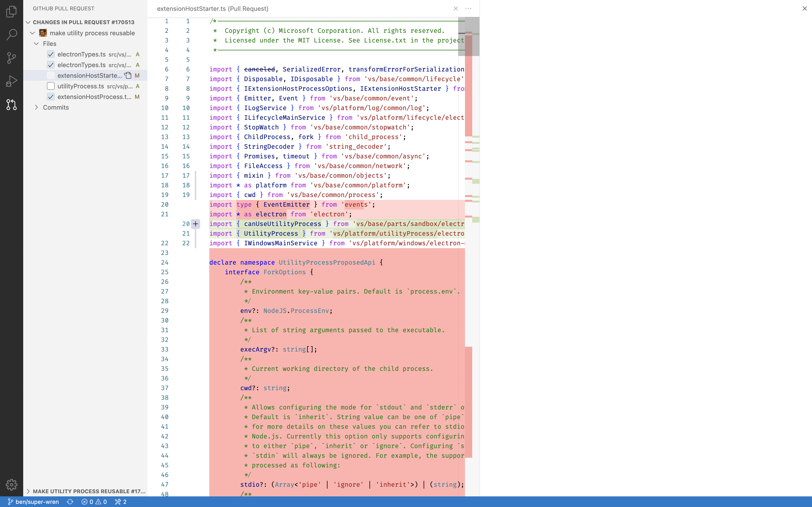The width and height of the screenshot is (812, 507).
Task: Select the GitHub Pull Requests sidebar icon
Action: [x=11, y=105]
